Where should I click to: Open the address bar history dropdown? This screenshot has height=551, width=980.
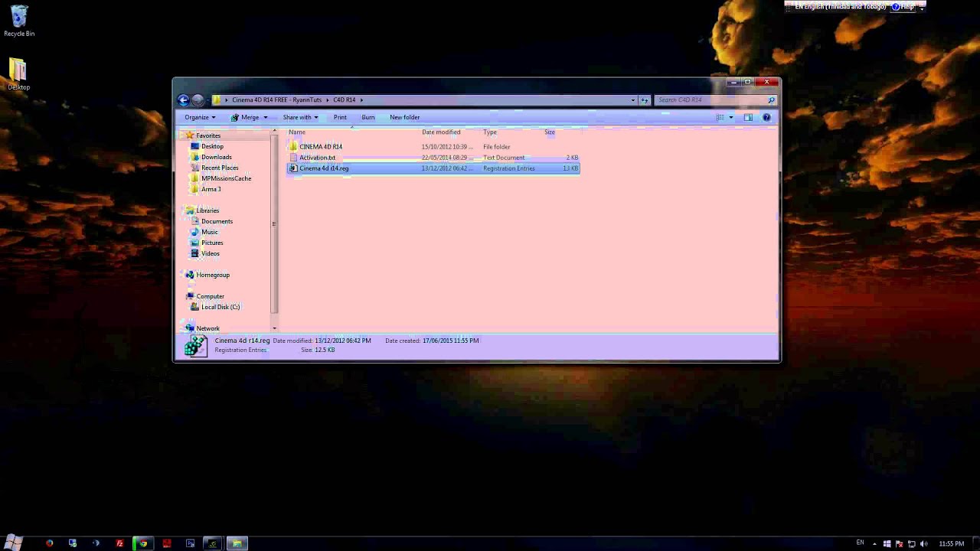click(632, 99)
